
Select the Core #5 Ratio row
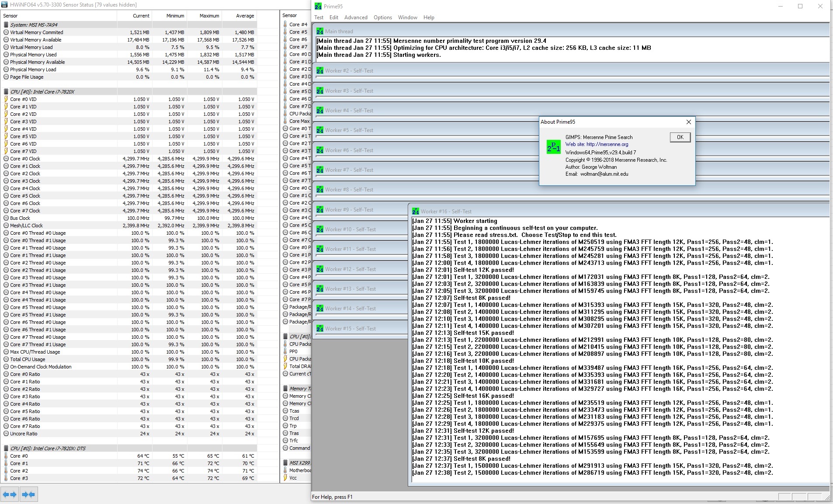tap(129, 411)
